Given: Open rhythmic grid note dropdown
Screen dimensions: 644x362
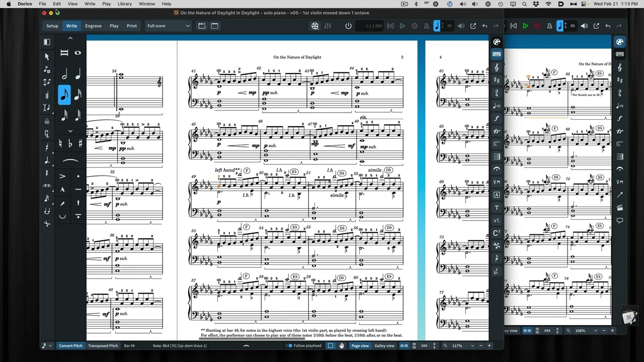Looking at the screenshot, I should (x=46, y=345).
